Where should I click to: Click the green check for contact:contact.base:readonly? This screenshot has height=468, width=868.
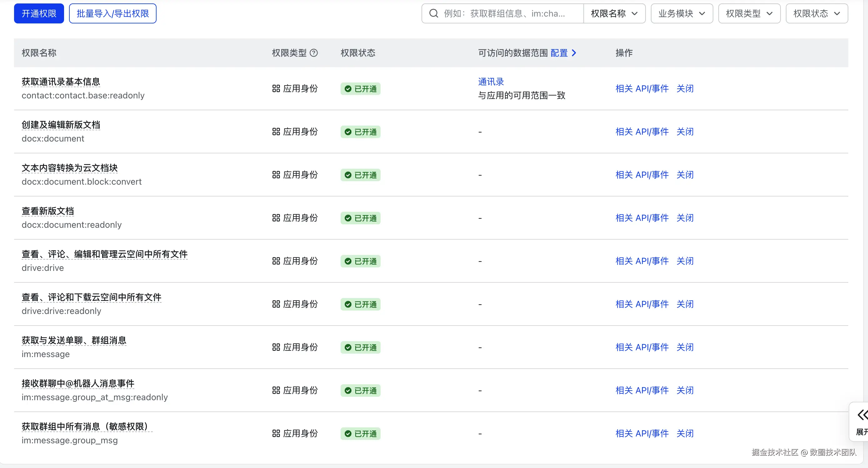point(348,89)
